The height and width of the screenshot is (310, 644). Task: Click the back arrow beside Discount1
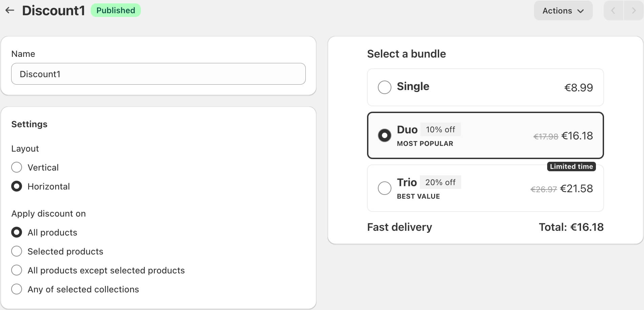[10, 10]
